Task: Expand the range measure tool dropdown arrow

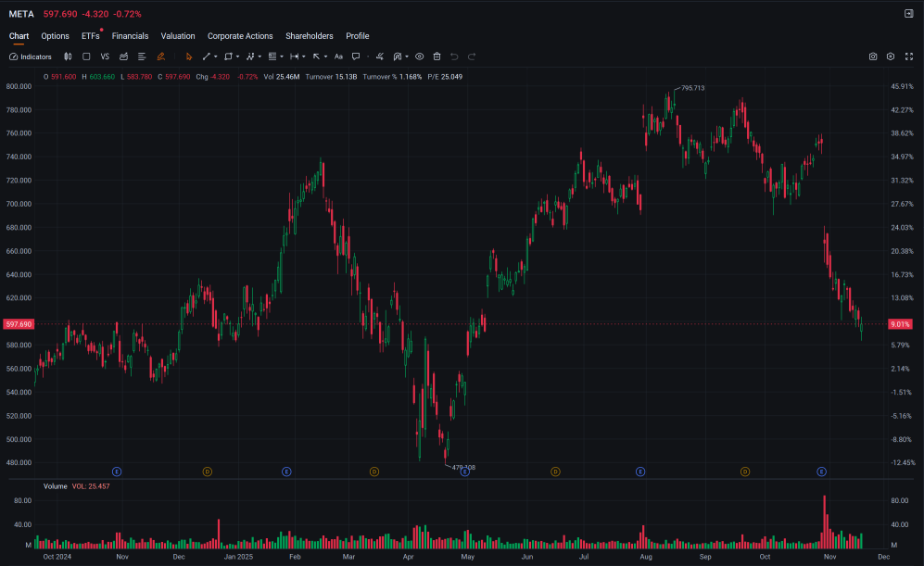Action: (303, 57)
